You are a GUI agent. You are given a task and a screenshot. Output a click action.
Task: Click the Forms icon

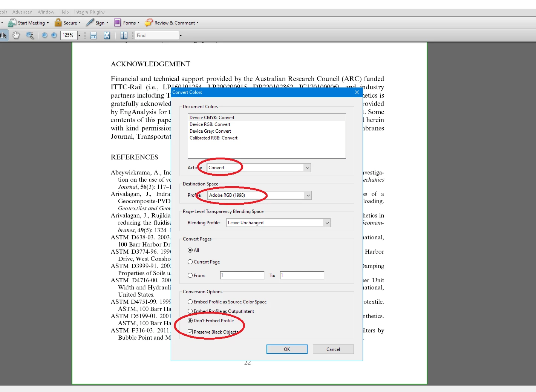[x=118, y=23]
